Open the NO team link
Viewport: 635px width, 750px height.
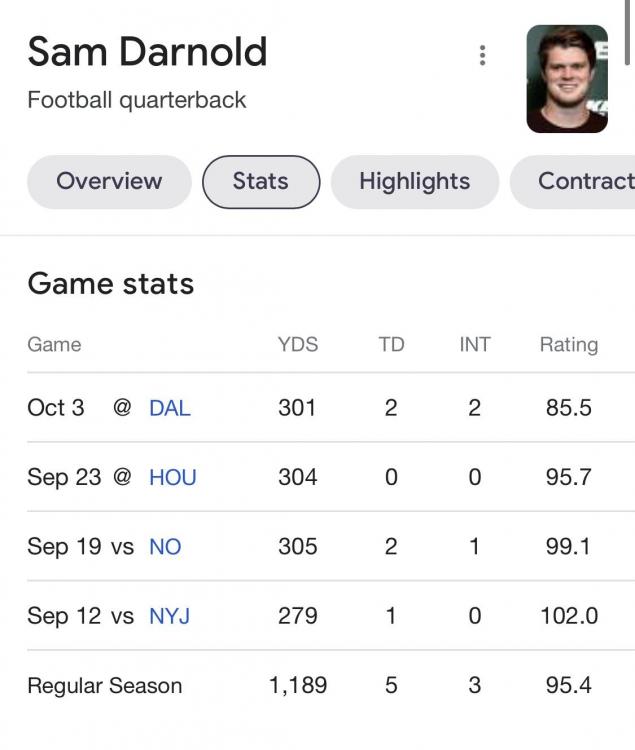coord(165,547)
